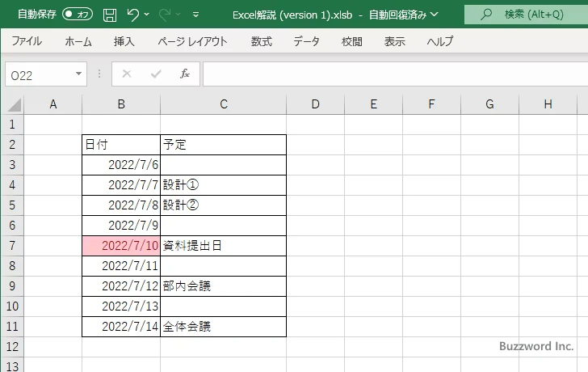The width and height of the screenshot is (588, 372).
Task: Select row 1 header
Action: [12, 125]
